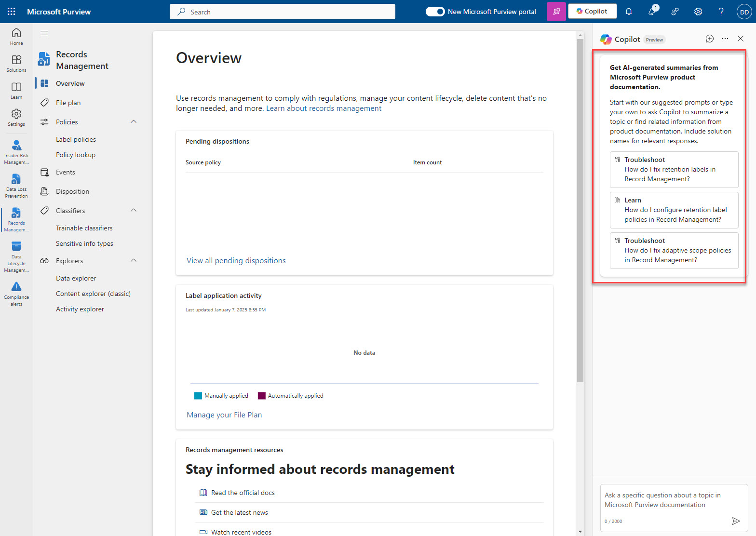
Task: Click the Records Management header icon
Action: (x=44, y=59)
